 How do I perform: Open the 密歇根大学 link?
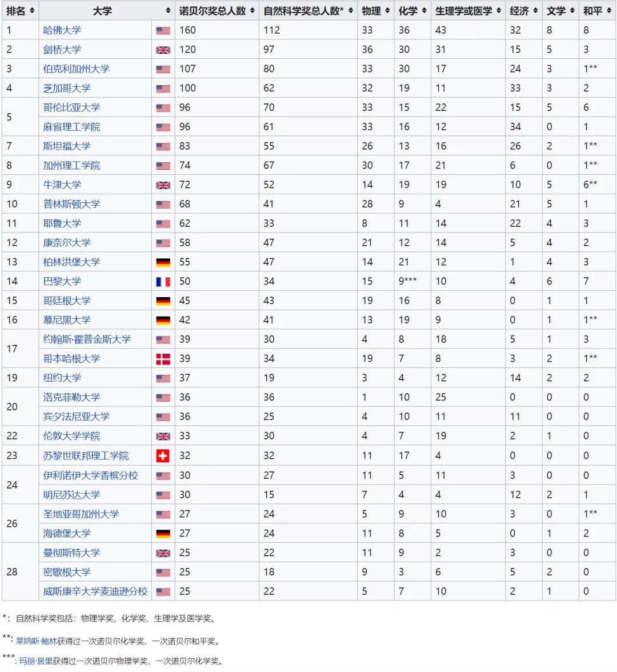[67, 572]
